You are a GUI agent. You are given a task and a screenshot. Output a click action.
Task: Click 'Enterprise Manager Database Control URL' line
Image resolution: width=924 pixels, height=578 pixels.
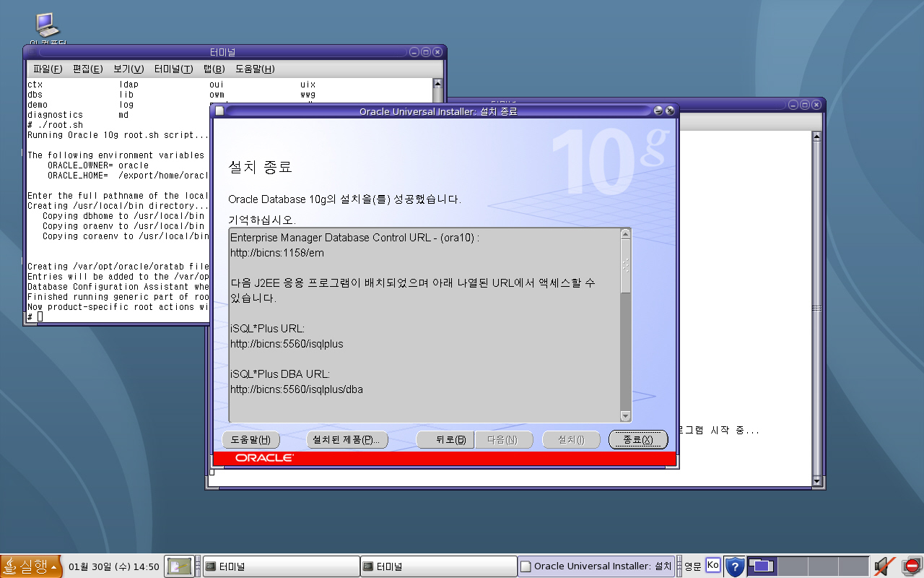355,238
